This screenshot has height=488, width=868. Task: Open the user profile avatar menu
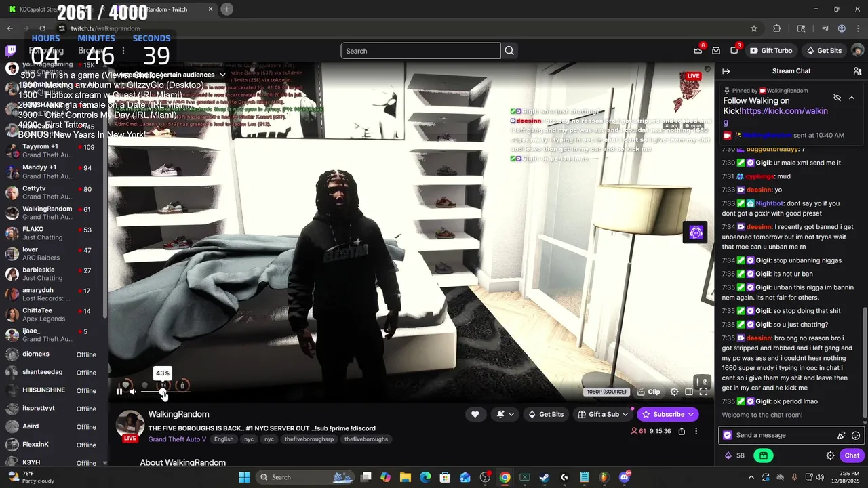(857, 51)
